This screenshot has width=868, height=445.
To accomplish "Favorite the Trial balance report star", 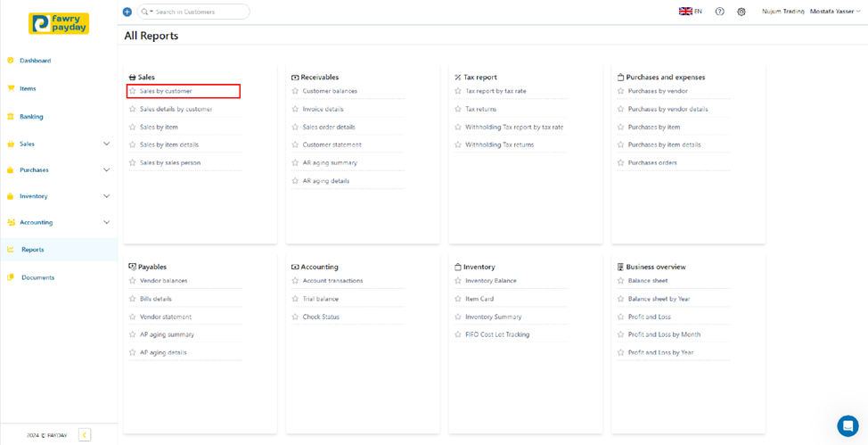I will click(296, 299).
